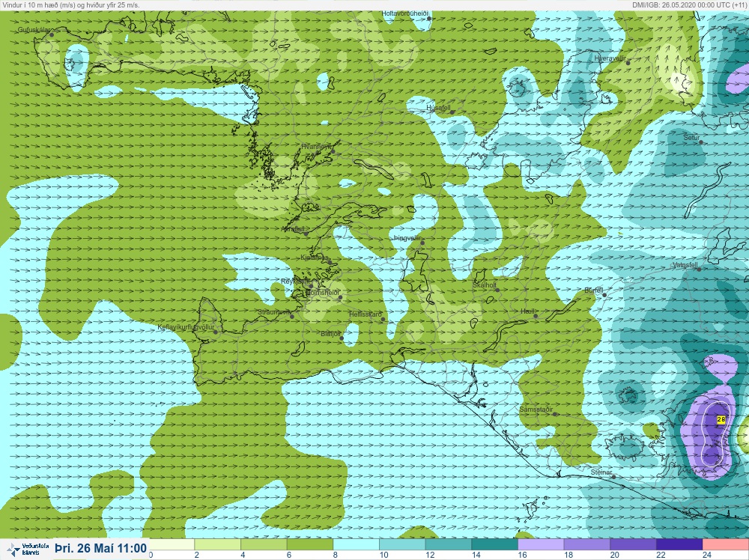Select the Hveravellir station label
The height and width of the screenshot is (560, 749).
pyautogui.click(x=610, y=58)
